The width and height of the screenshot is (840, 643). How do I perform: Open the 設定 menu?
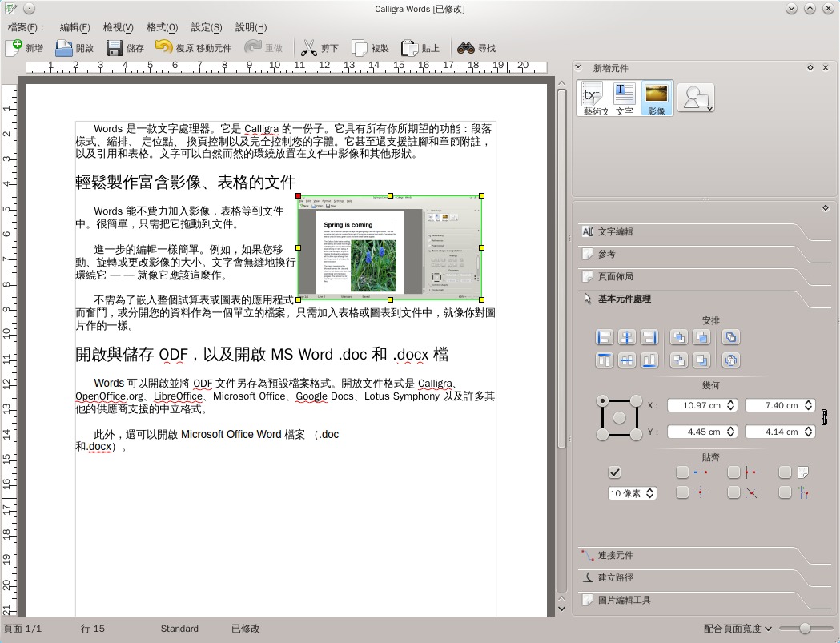pyautogui.click(x=206, y=27)
